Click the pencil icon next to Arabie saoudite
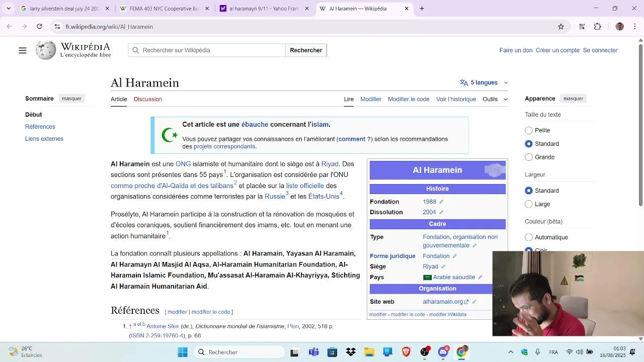The width and height of the screenshot is (644, 362). (480, 277)
